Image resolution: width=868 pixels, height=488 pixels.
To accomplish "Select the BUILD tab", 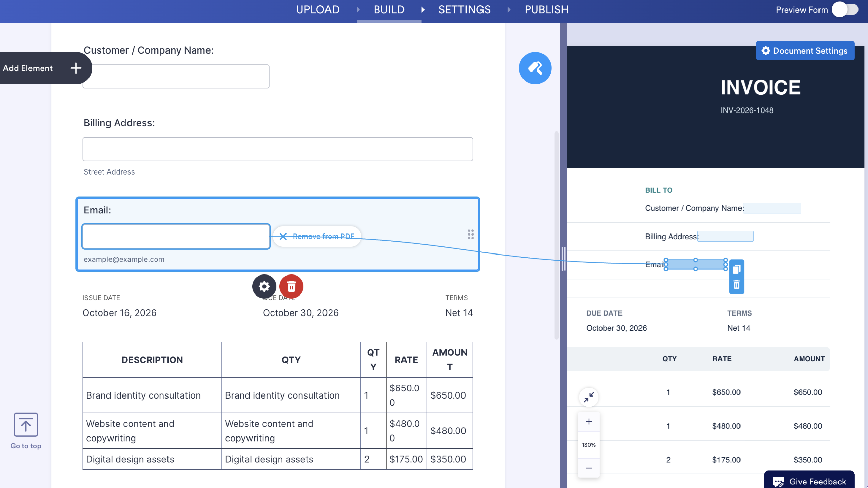I will [x=389, y=9].
